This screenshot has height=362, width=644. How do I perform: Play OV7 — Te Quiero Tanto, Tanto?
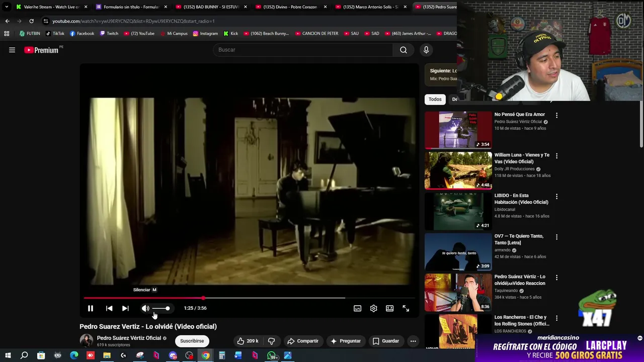click(458, 252)
